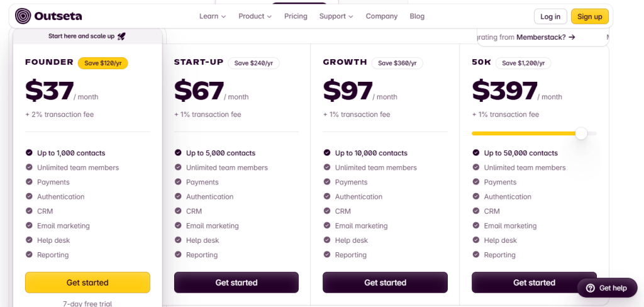Click the Outseta spiral logo icon

pyautogui.click(x=23, y=16)
